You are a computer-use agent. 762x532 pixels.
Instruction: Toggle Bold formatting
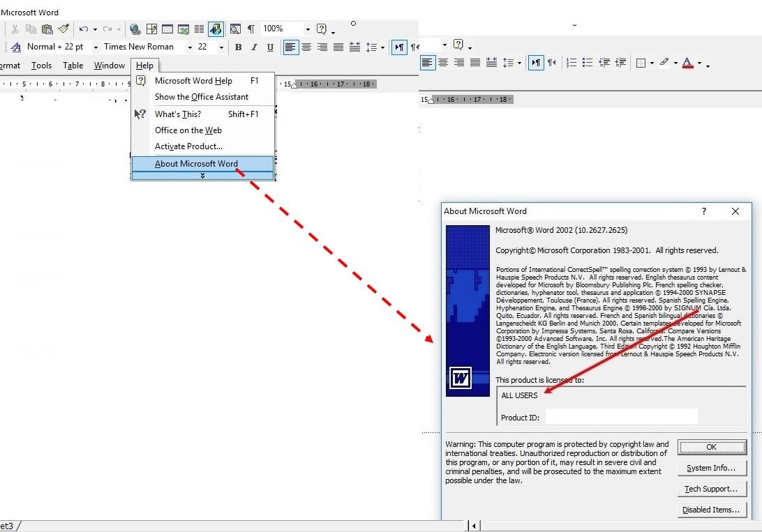[238, 47]
